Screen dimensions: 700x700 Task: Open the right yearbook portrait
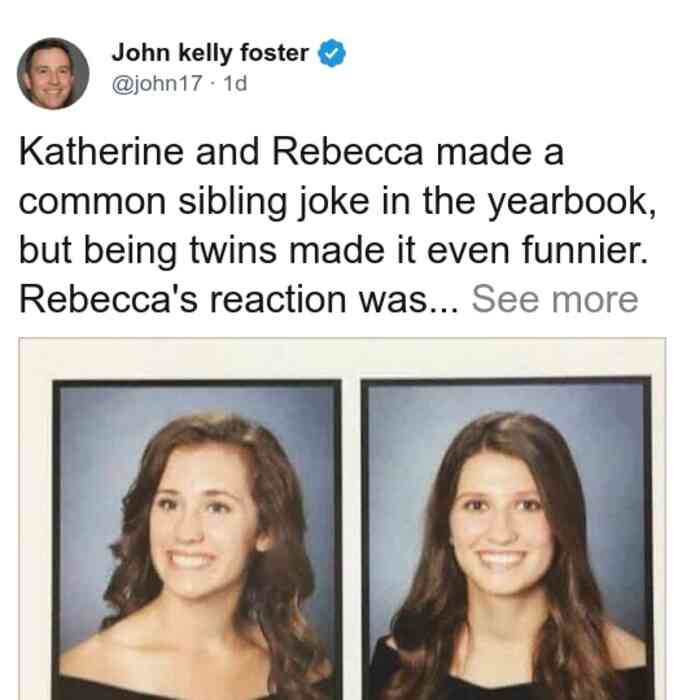(x=506, y=538)
